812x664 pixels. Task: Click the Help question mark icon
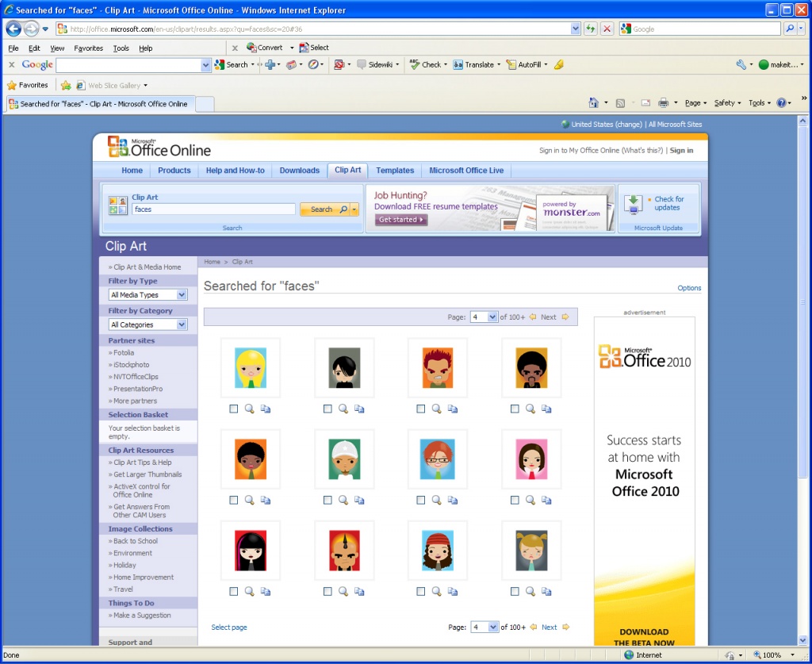click(x=781, y=103)
